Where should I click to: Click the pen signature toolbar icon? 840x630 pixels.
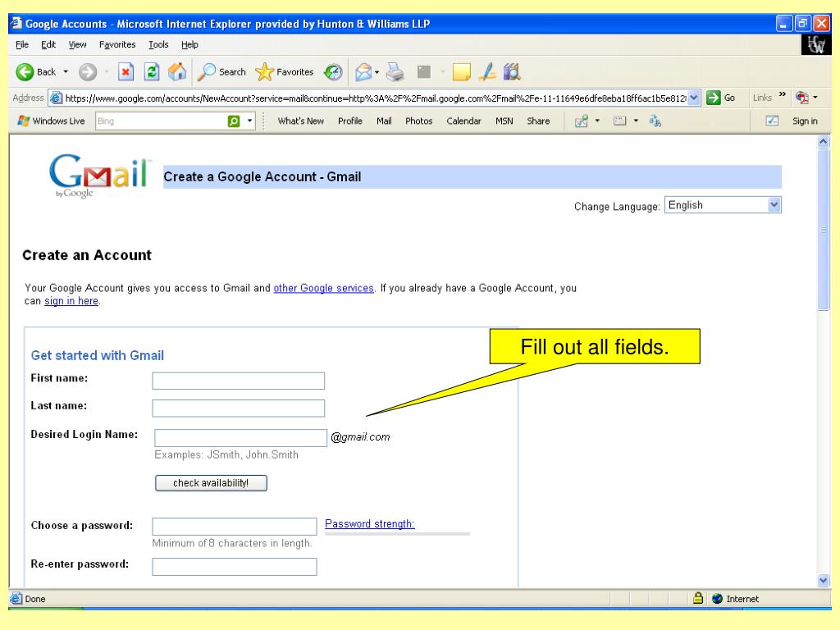(x=487, y=72)
